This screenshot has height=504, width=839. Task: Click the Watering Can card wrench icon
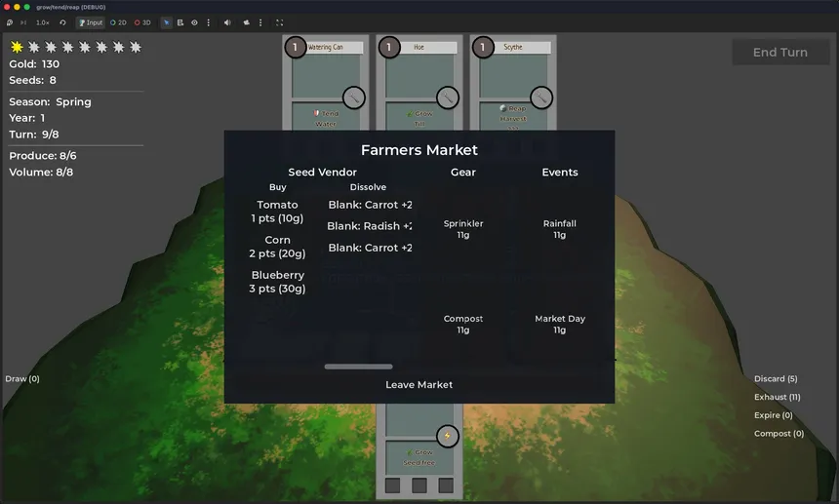pos(354,97)
